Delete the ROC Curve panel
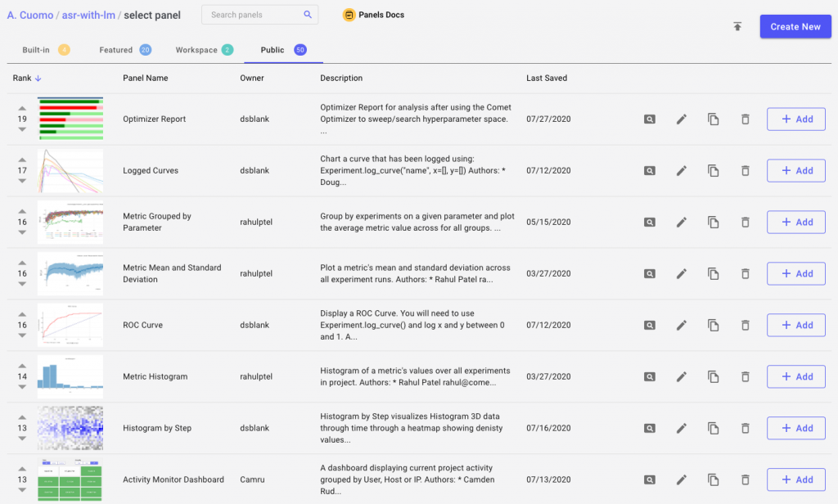 (x=745, y=326)
